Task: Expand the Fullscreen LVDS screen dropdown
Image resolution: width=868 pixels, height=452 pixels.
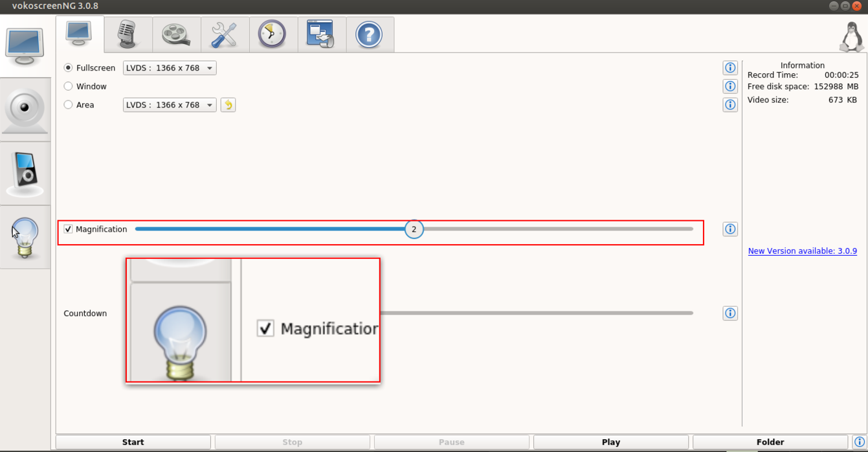Action: click(170, 68)
